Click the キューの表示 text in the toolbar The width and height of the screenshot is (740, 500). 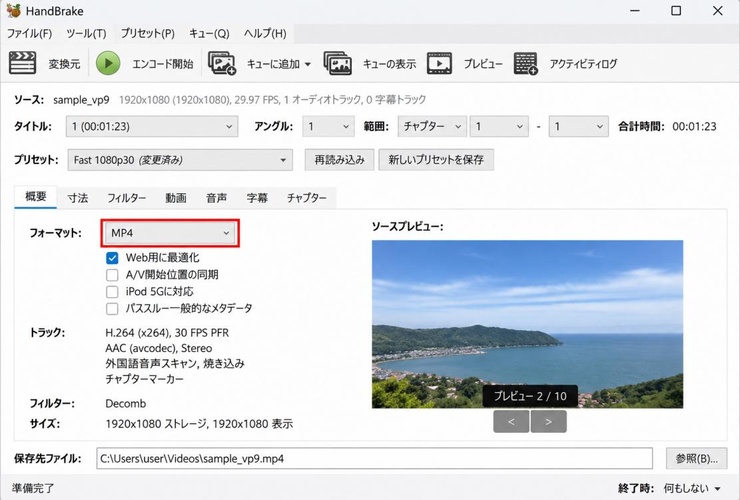(389, 64)
